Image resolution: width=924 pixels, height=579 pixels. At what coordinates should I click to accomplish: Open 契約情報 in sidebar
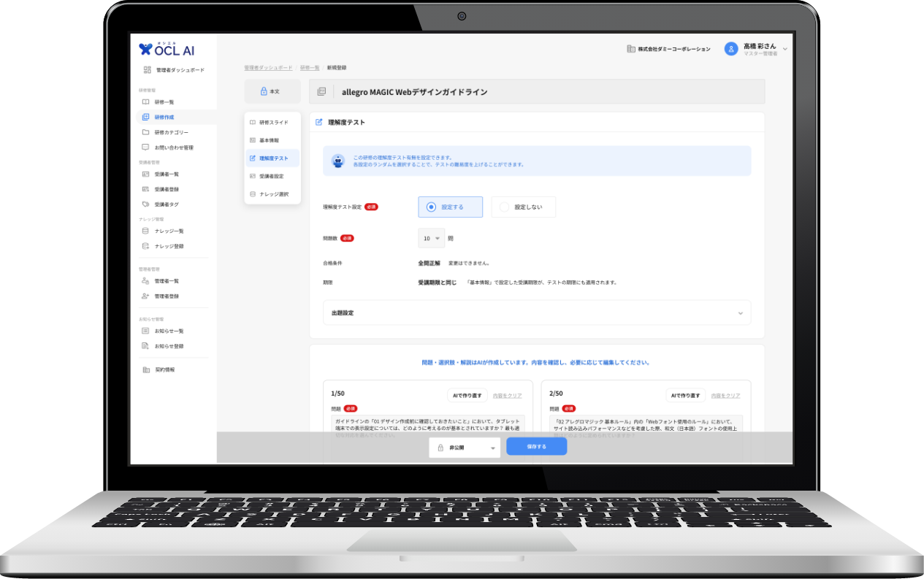tap(164, 370)
